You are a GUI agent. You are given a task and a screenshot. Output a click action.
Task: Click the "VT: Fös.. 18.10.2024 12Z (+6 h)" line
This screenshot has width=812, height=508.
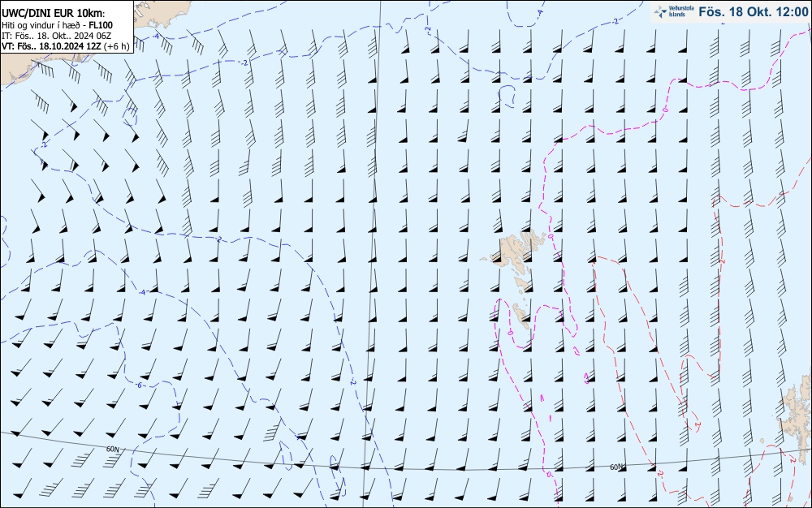point(66,45)
